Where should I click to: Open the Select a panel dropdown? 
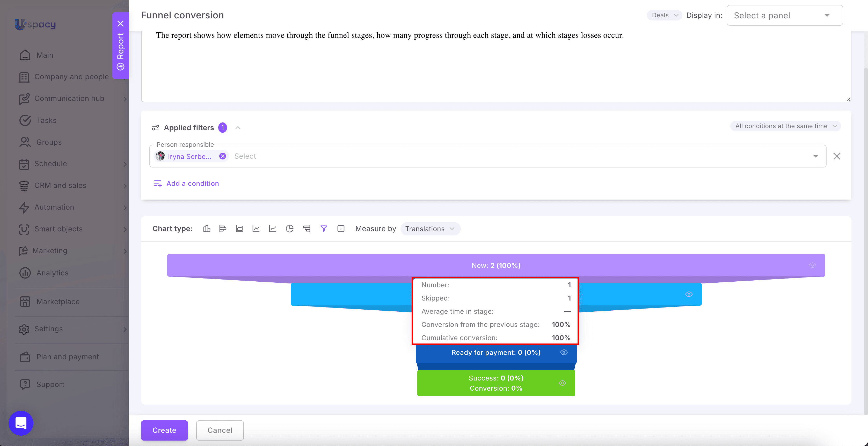pyautogui.click(x=784, y=15)
